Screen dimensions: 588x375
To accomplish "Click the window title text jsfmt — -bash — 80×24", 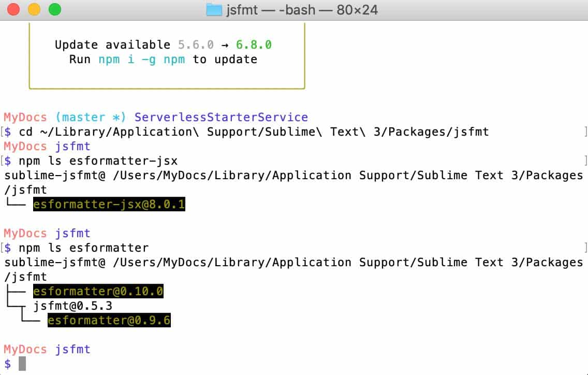I will point(303,10).
